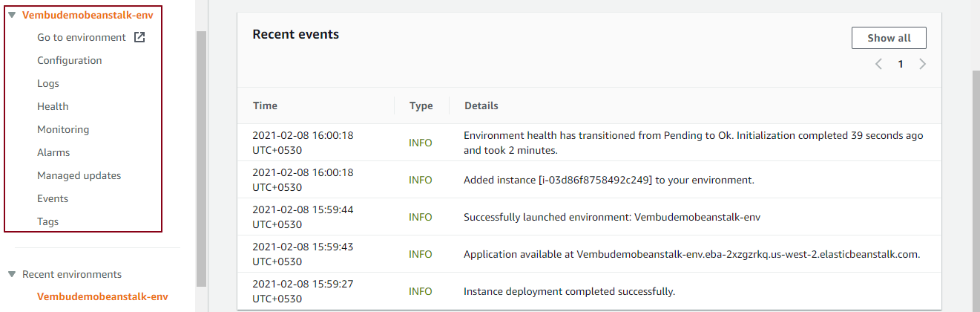Open the Logs page

click(48, 83)
